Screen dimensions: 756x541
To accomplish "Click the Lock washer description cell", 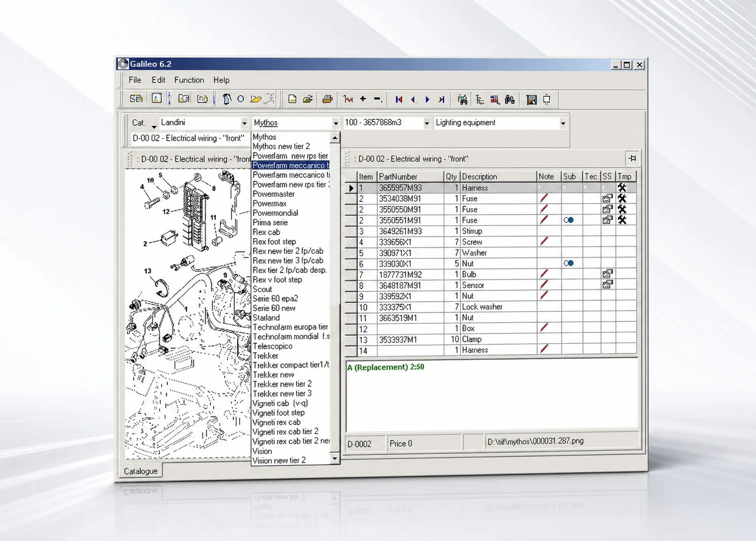I will click(x=498, y=307).
